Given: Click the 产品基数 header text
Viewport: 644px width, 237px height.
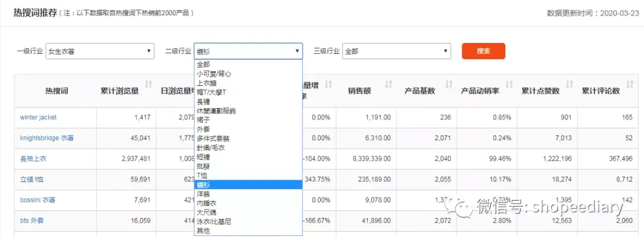Looking at the screenshot, I should 419,91.
